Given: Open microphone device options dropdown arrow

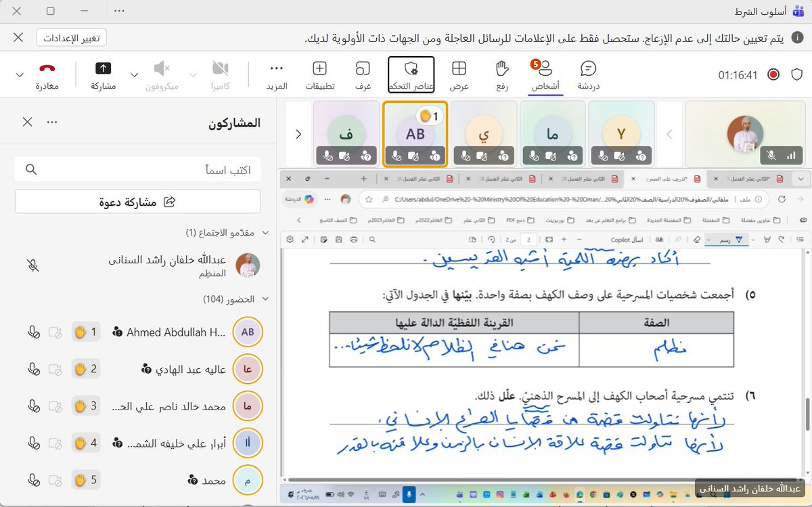Looking at the screenshot, I should click(x=134, y=74).
